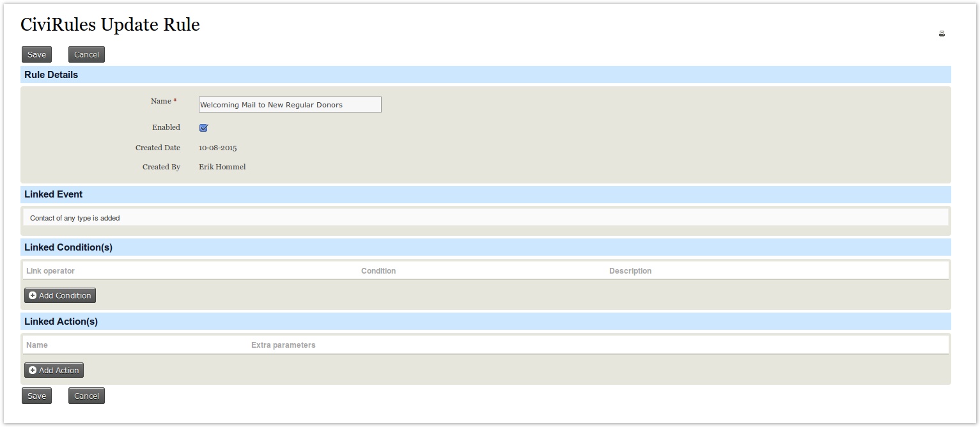Click the creator name Erik Hommel
Screen dimensions: 980x427
coord(222,167)
